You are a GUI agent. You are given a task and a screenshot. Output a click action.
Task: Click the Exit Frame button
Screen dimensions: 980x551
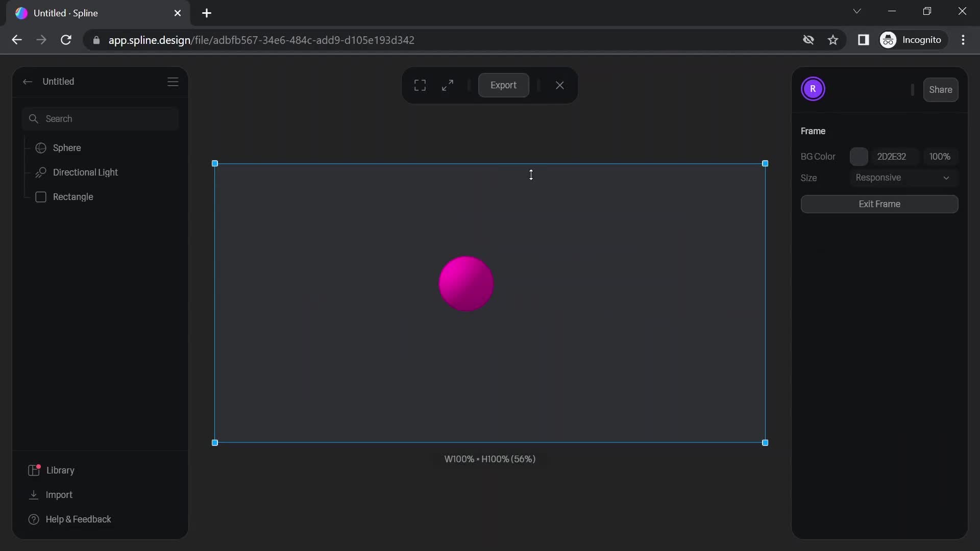pos(879,204)
